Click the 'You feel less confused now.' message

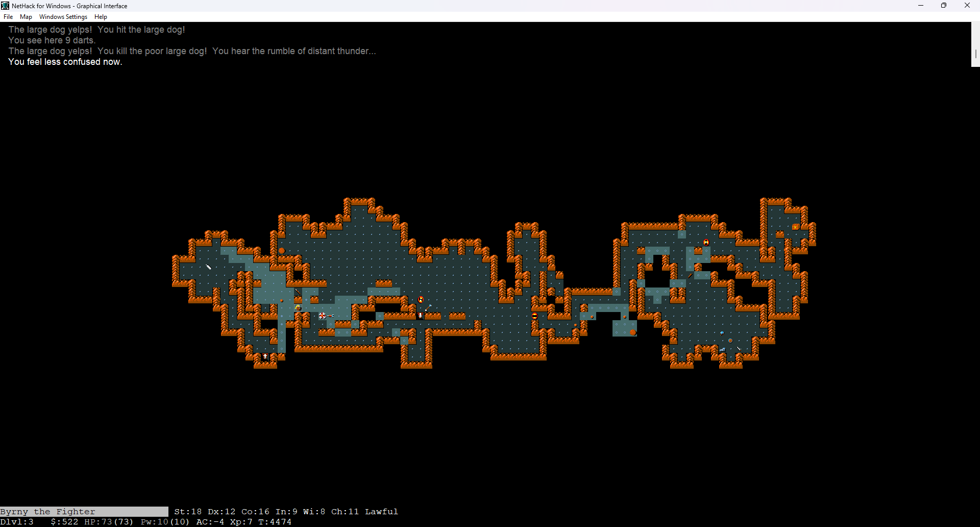[65, 62]
